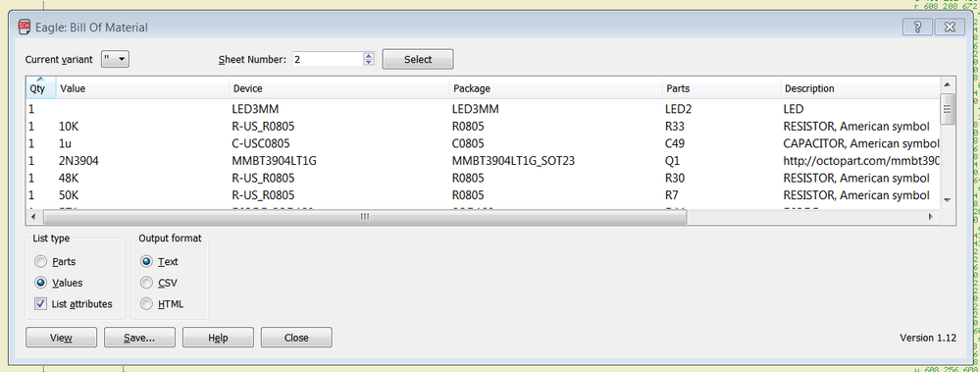Toggle the List attributes checkbox

[40, 304]
